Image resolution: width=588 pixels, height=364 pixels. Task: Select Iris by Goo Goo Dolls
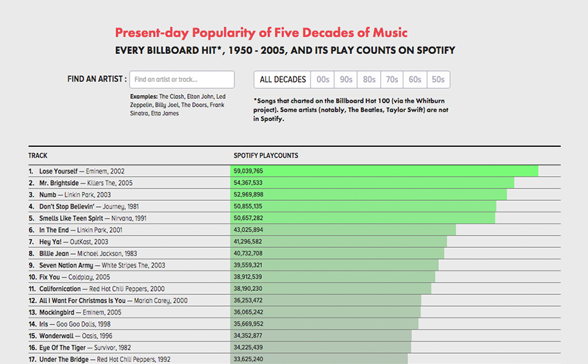(75, 324)
